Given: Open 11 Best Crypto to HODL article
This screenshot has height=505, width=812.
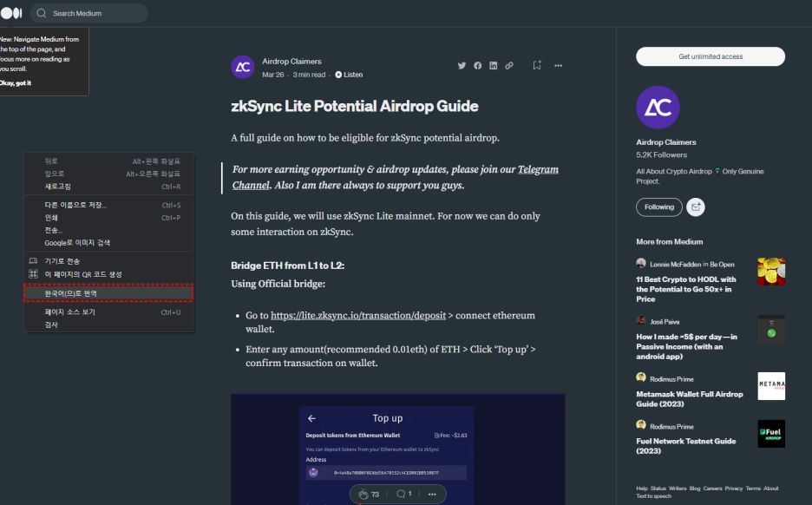Looking at the screenshot, I should coord(686,289).
